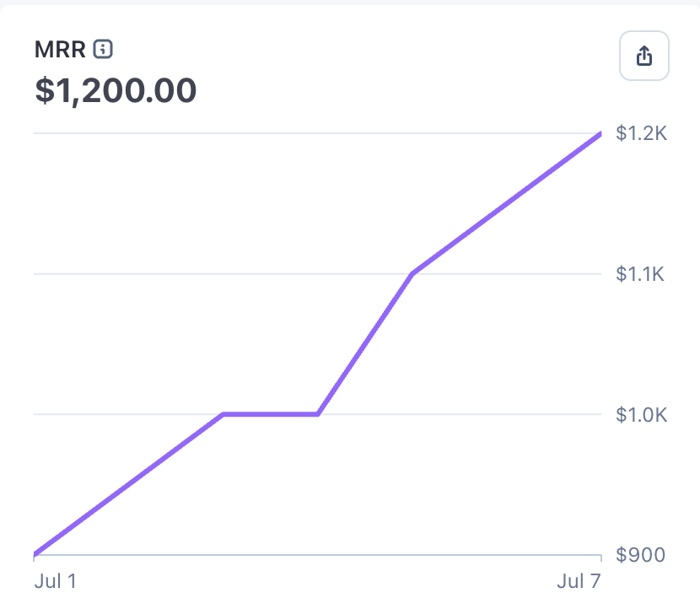Click the Jul 7 x-axis label

pyautogui.click(x=579, y=581)
